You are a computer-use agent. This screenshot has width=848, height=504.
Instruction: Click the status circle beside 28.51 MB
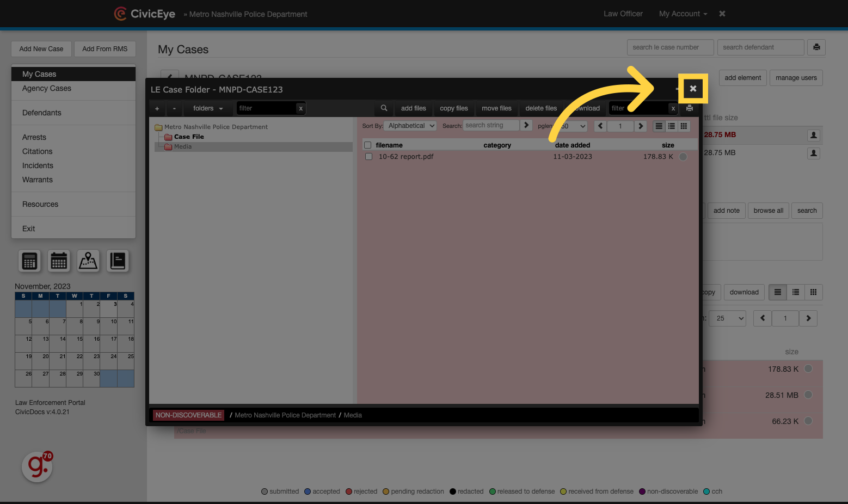pos(808,395)
